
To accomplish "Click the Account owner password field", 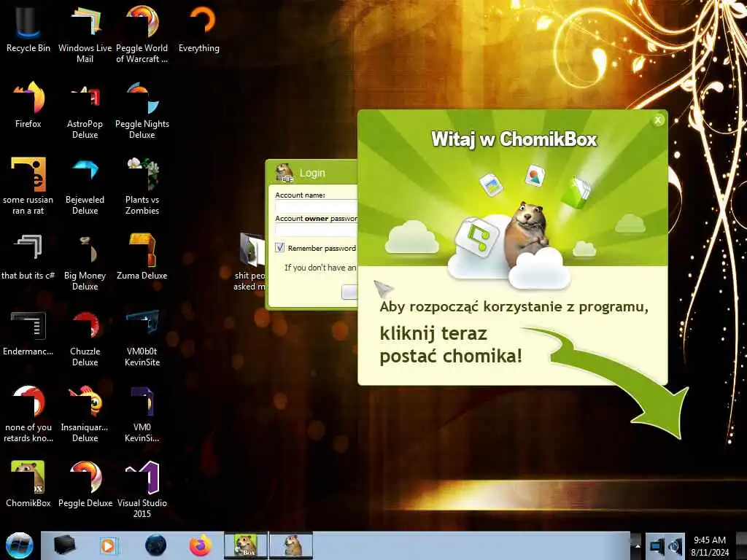I will coord(316,230).
